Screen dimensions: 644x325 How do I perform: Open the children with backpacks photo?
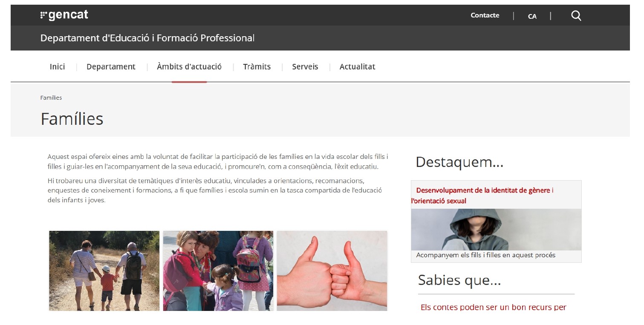point(218,270)
